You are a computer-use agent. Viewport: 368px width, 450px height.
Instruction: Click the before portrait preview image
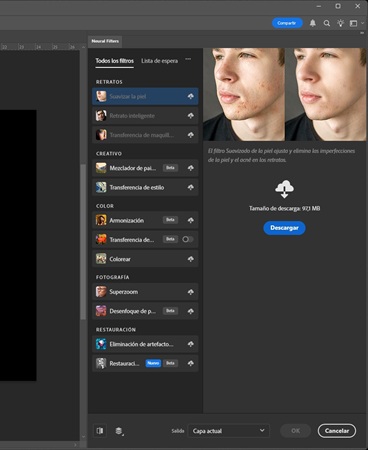[x=244, y=94]
